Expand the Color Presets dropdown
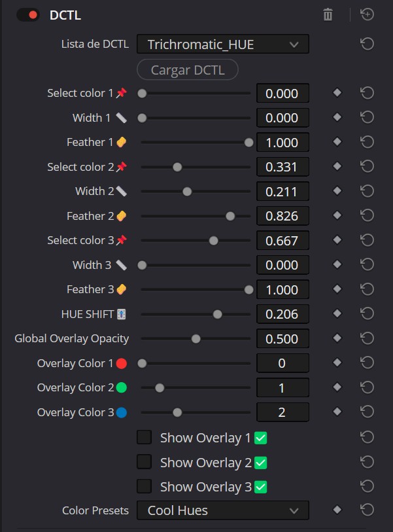The height and width of the screenshot is (532, 393). point(222,510)
